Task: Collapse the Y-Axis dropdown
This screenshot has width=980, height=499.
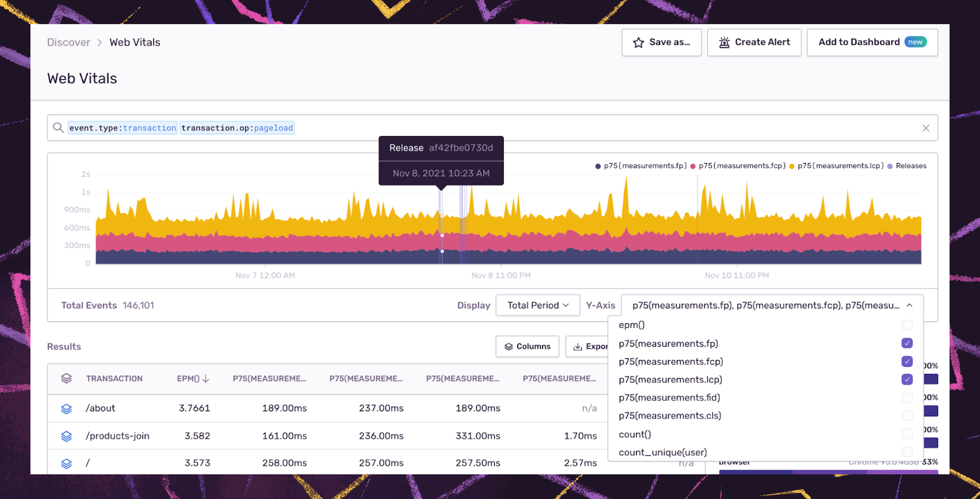Action: [909, 305]
